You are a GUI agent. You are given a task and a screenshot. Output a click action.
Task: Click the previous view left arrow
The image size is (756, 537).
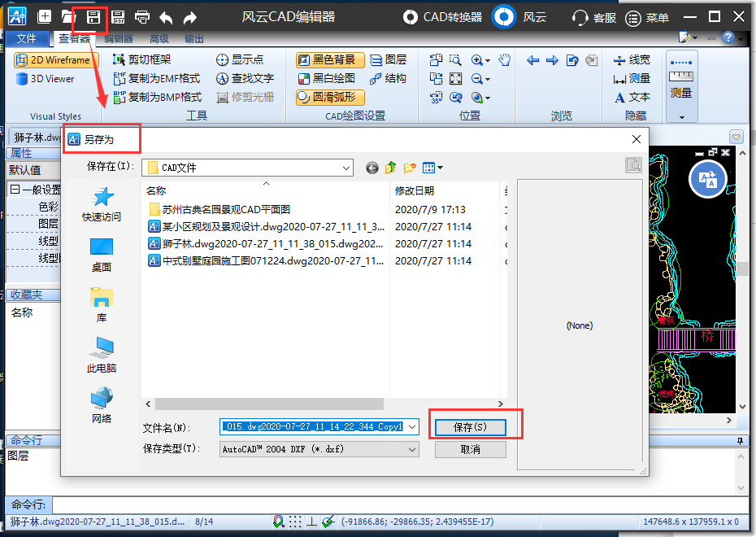click(x=532, y=60)
